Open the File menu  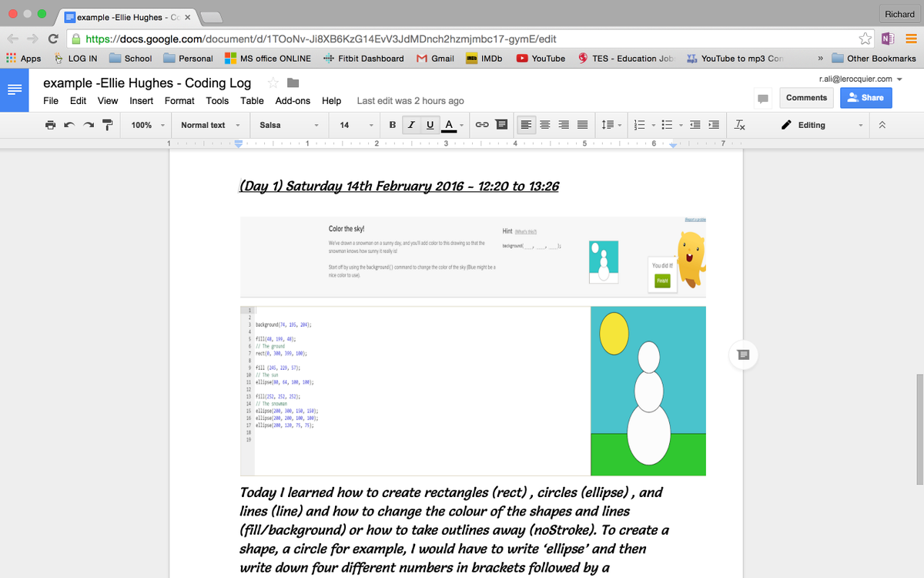(x=51, y=101)
